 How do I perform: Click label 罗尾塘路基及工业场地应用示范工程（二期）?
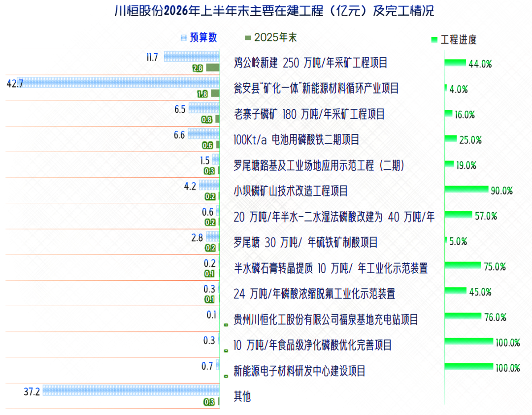click(319, 165)
